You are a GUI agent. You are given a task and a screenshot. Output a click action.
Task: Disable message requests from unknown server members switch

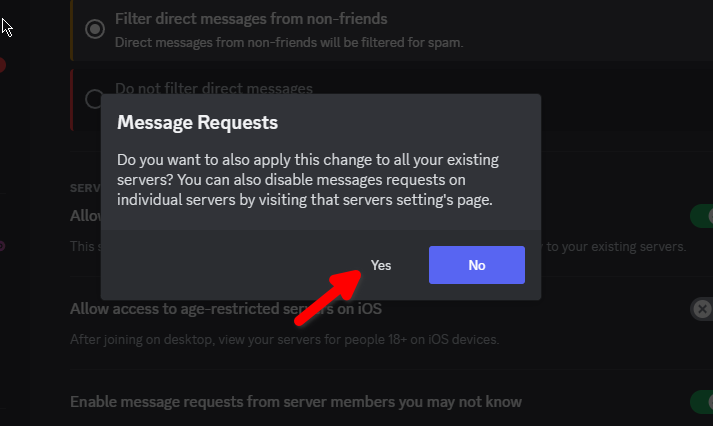[701, 402]
